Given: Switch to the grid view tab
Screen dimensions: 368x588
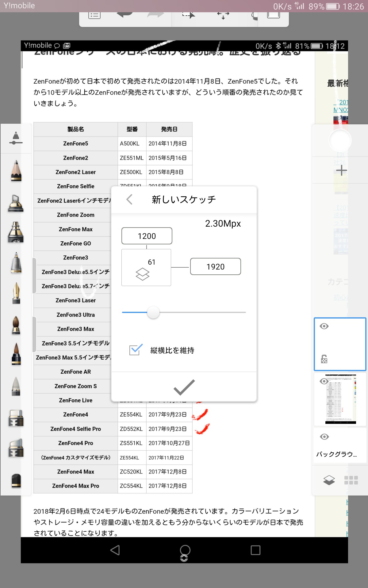Looking at the screenshot, I should (x=351, y=480).
